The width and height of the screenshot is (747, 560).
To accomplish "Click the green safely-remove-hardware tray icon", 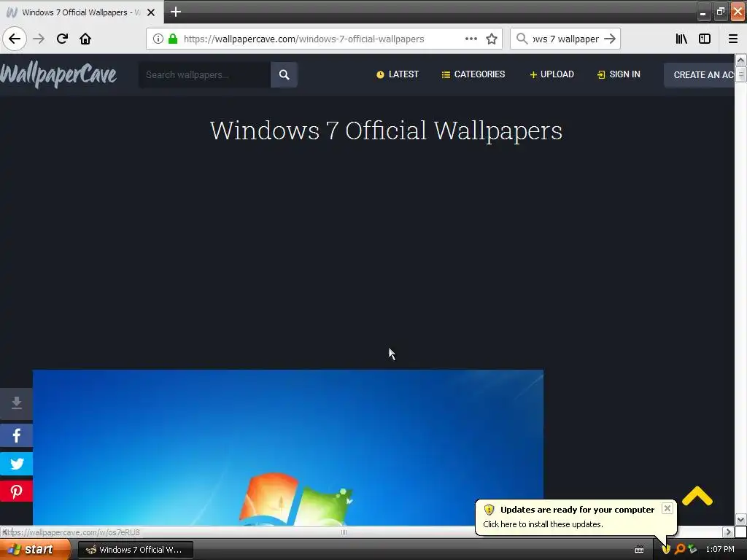I will (692, 550).
